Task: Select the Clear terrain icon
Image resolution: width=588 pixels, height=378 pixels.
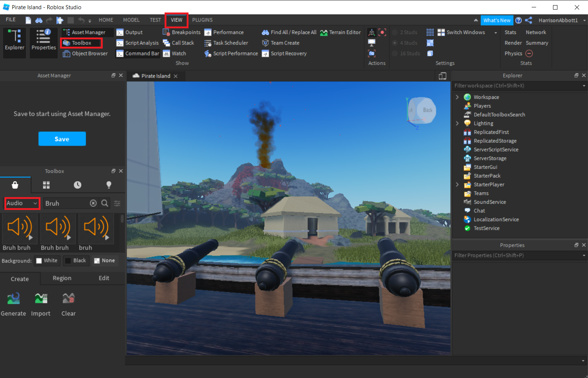Action: coord(68,299)
